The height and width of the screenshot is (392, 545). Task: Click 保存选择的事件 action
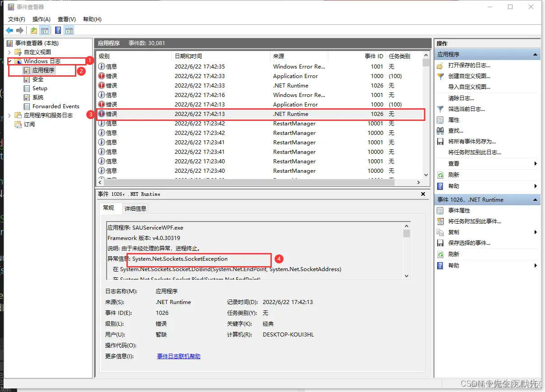tap(469, 243)
